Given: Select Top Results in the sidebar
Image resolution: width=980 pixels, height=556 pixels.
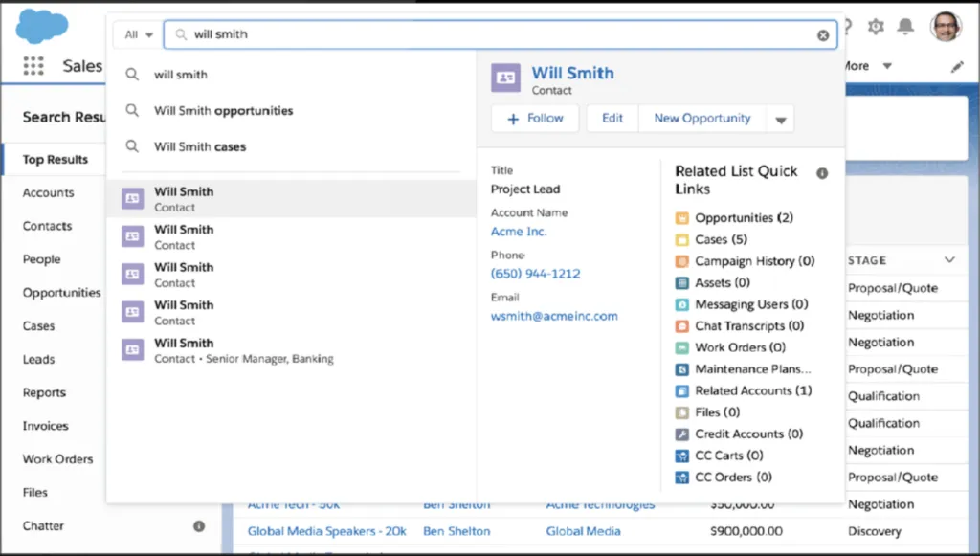Looking at the screenshot, I should click(x=55, y=159).
